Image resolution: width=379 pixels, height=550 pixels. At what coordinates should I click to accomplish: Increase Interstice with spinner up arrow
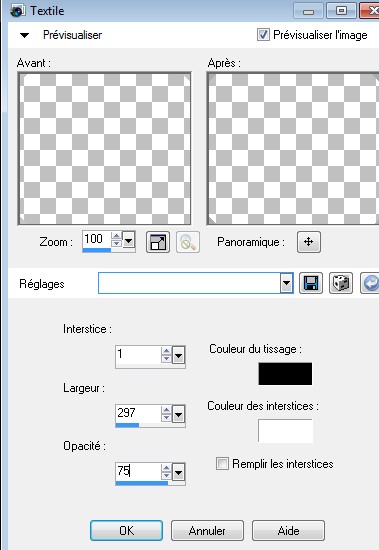point(166,351)
